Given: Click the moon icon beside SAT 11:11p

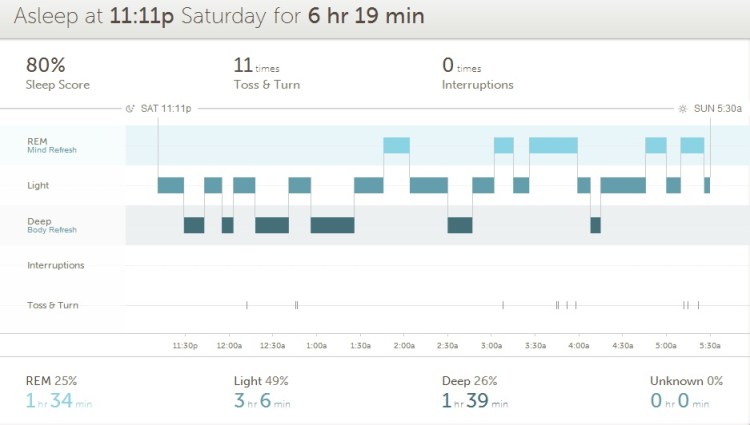Looking at the screenshot, I should click(130, 107).
